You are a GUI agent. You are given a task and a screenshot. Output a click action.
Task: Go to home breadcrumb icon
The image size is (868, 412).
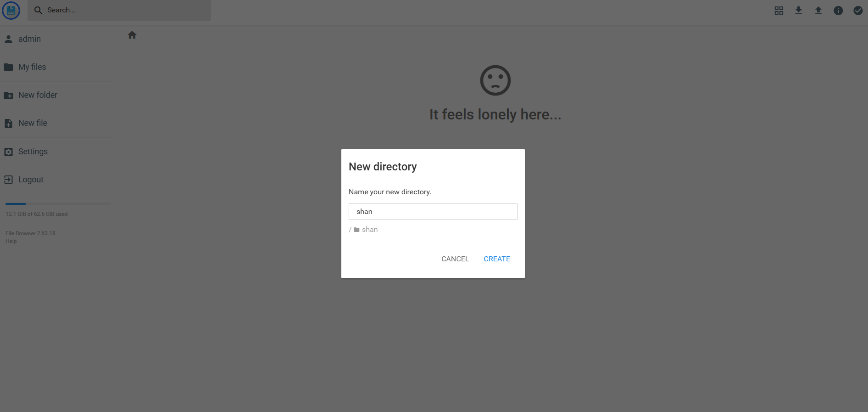132,35
